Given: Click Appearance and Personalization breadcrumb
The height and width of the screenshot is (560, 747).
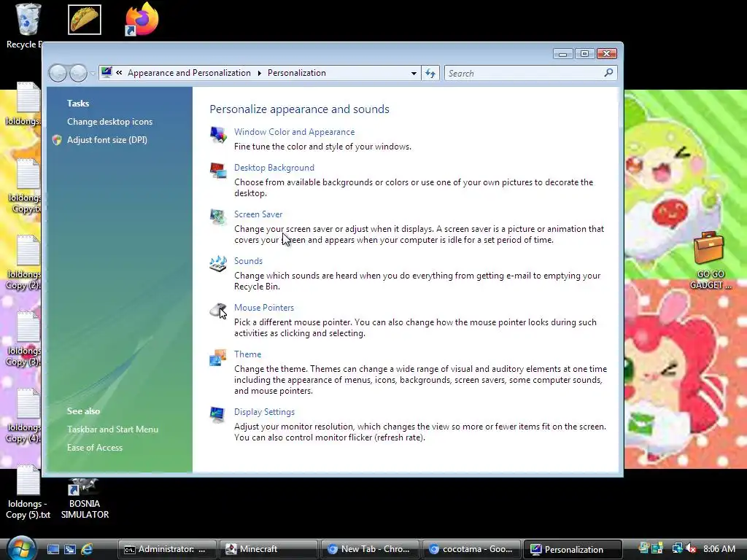Looking at the screenshot, I should 189,73.
